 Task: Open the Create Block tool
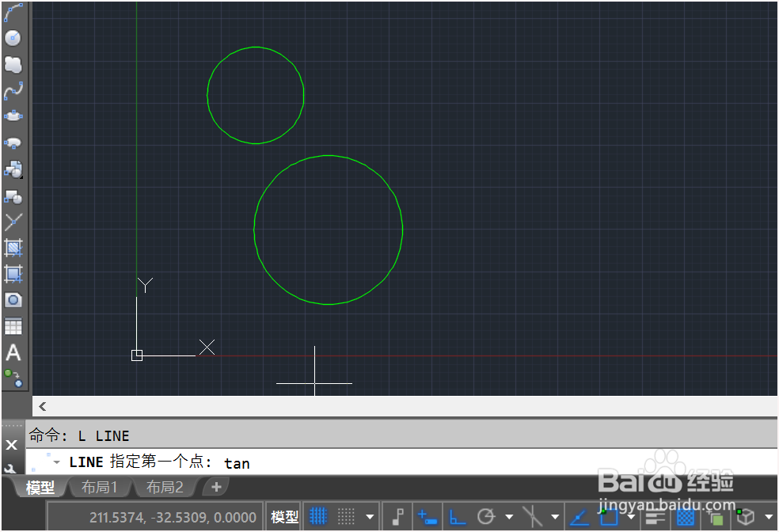coord(13,196)
